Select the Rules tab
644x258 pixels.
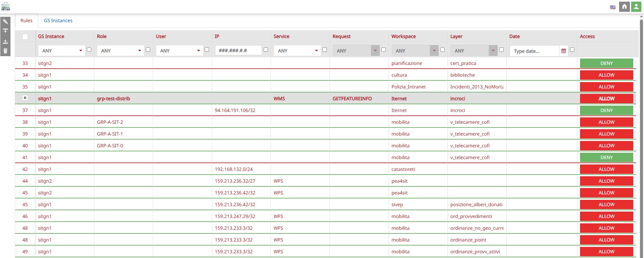click(x=26, y=21)
